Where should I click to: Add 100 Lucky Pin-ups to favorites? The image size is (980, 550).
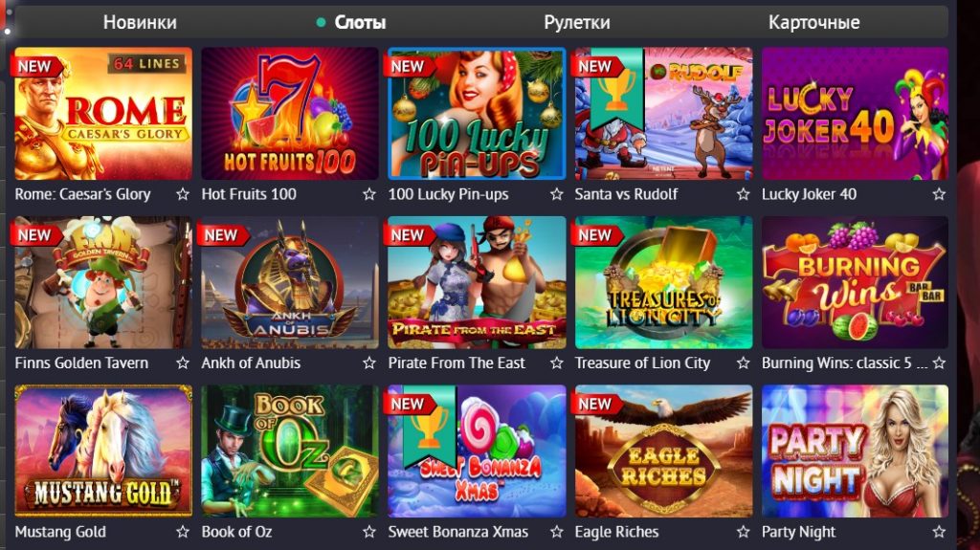(556, 194)
